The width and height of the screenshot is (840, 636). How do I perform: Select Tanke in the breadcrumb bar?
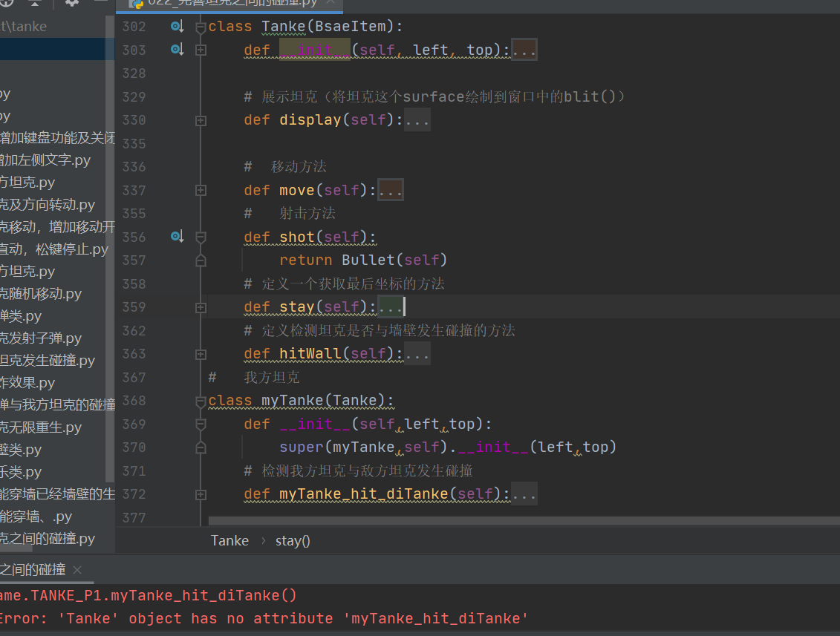coord(229,541)
